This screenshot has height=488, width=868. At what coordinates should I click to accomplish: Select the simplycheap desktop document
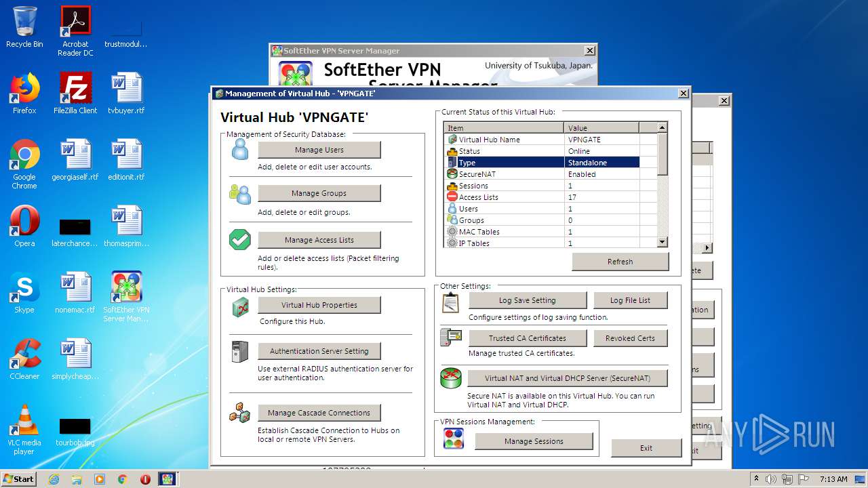click(75, 359)
